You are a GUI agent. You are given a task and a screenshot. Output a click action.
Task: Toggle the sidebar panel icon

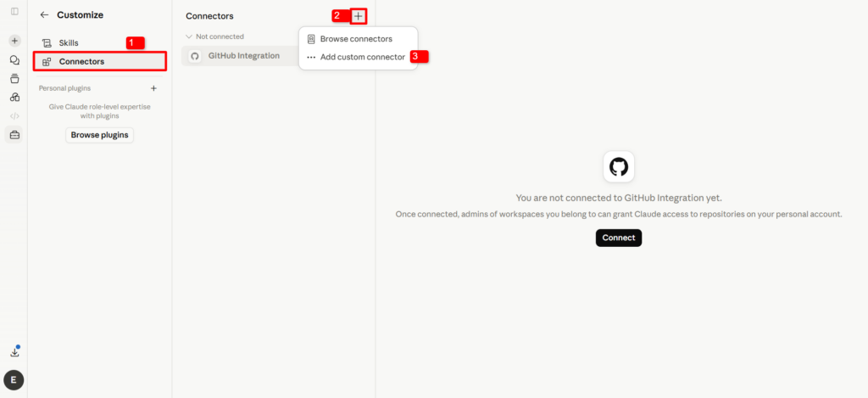click(x=14, y=11)
